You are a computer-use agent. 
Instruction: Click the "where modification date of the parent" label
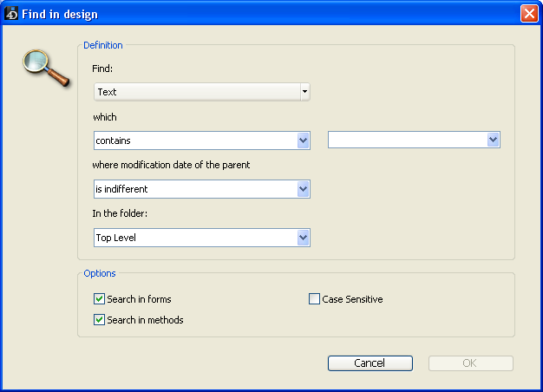click(x=172, y=165)
